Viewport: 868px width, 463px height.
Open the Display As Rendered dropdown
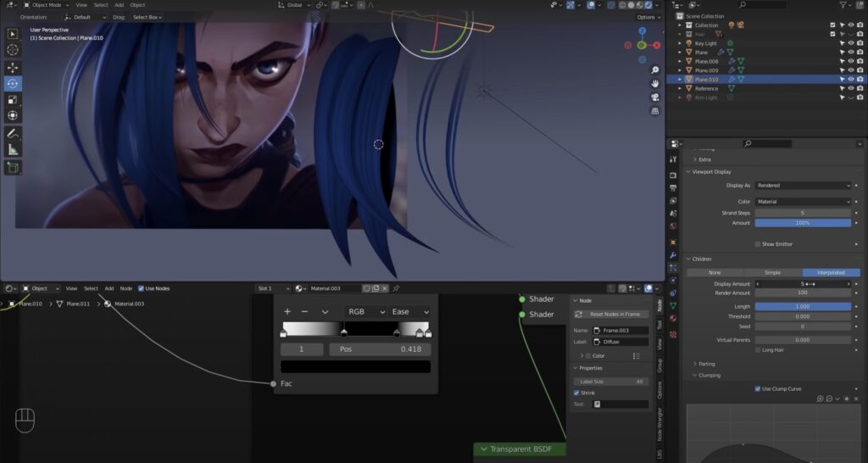coord(803,186)
